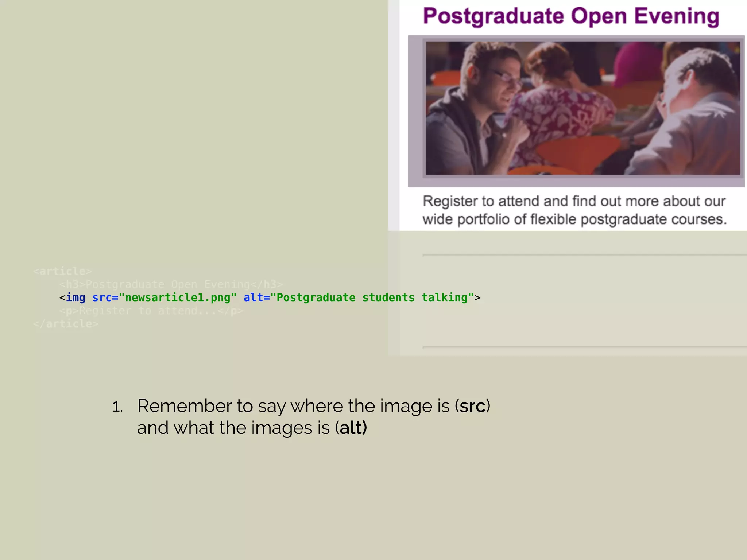
Task: Click the list number 1.
Action: coord(117,407)
